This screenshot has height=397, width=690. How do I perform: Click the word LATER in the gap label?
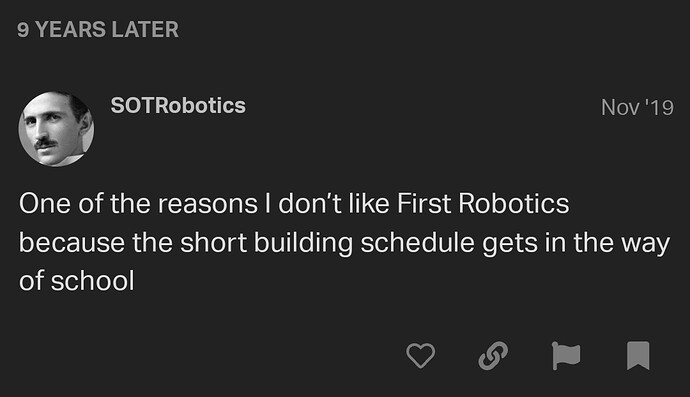(145, 30)
